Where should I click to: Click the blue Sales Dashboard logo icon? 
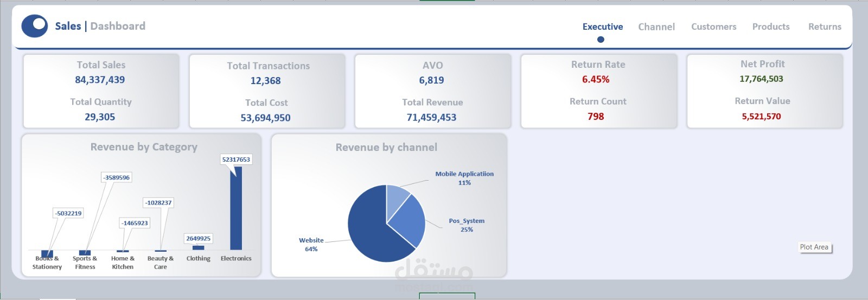pyautogui.click(x=35, y=26)
